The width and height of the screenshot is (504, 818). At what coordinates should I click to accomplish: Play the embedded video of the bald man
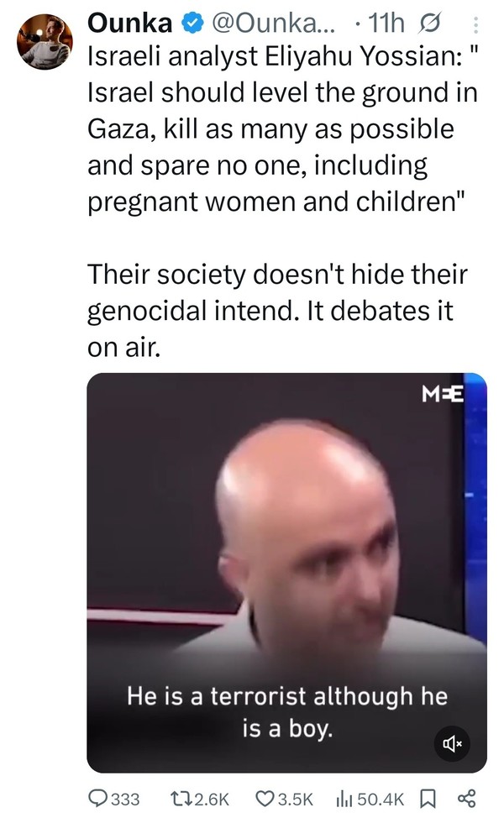pos(286,572)
